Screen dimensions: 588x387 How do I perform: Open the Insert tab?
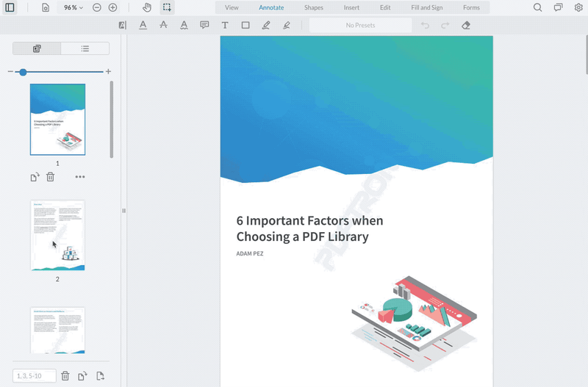351,7
